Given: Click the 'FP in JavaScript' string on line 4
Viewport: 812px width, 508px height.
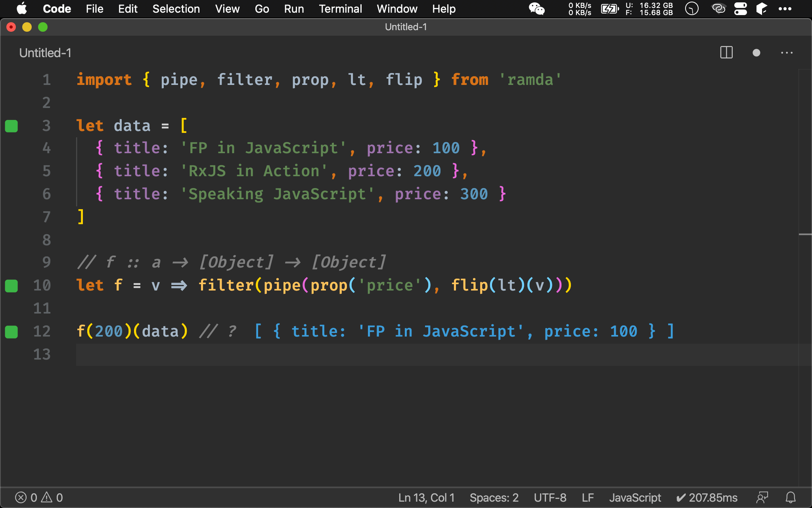Looking at the screenshot, I should (263, 148).
